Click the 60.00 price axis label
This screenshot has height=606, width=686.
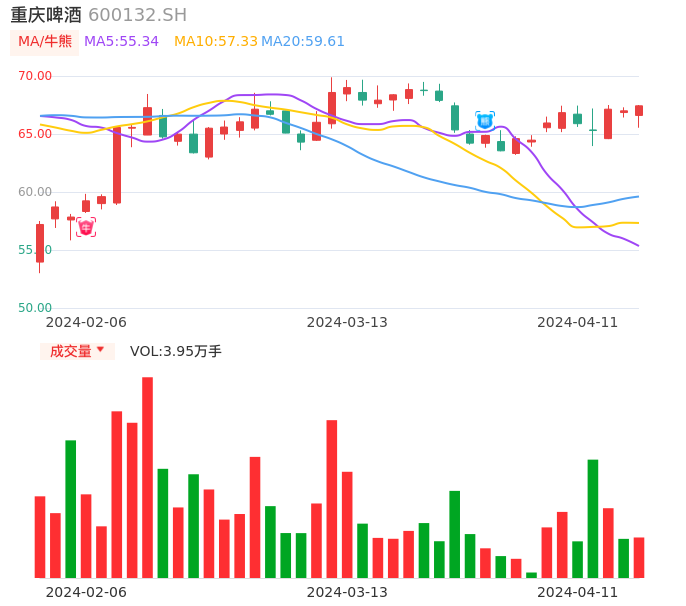click(35, 192)
